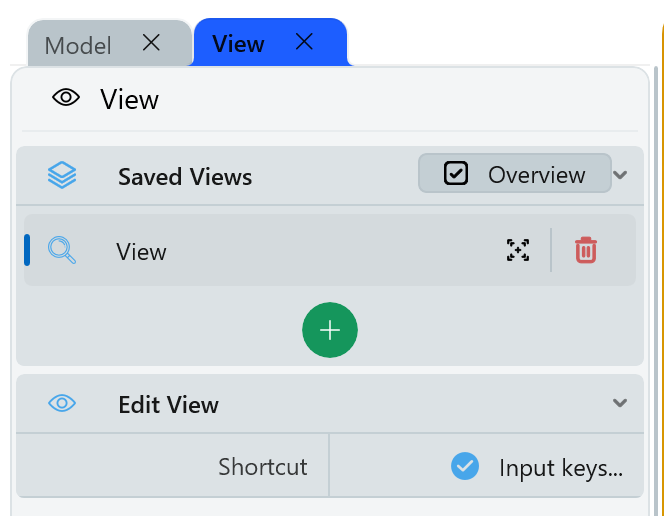Screen dimensions: 664x516
Task: Add a new saved view with the green plus
Action: [x=330, y=331]
